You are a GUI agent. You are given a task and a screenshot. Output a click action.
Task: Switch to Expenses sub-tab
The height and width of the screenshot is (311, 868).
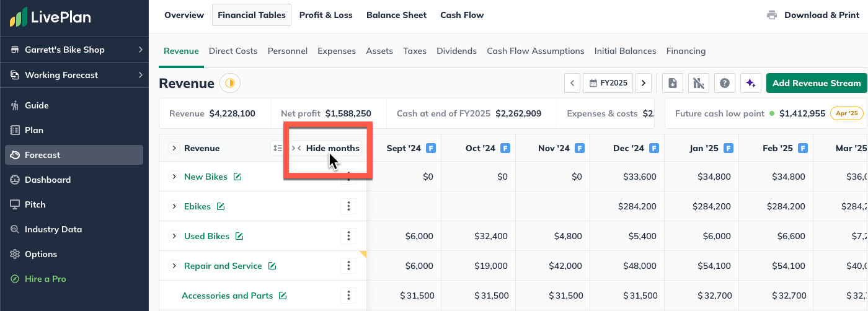click(x=337, y=51)
